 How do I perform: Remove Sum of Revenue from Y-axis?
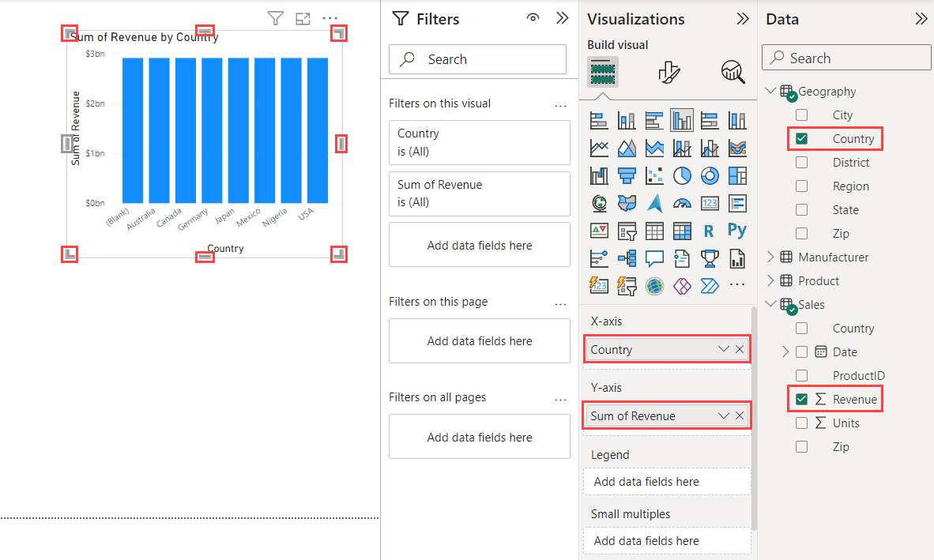click(739, 416)
